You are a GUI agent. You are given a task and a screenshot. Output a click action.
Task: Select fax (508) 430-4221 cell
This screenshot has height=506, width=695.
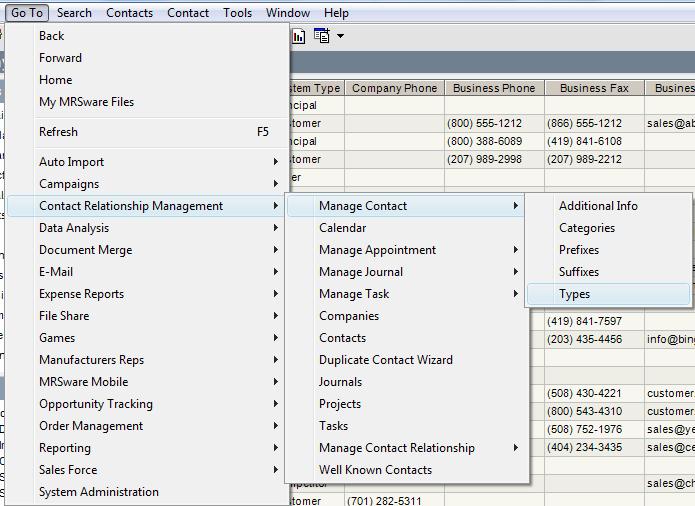click(x=594, y=393)
